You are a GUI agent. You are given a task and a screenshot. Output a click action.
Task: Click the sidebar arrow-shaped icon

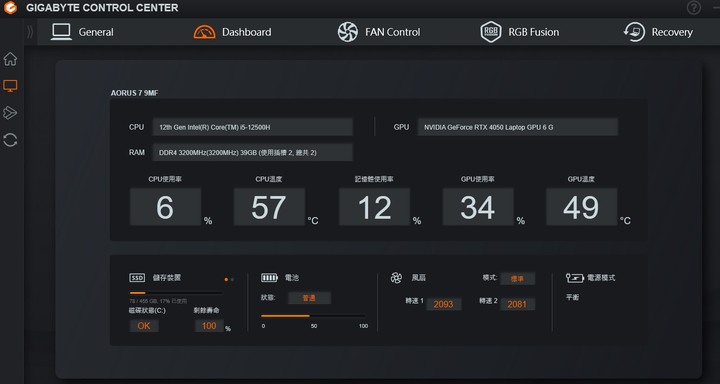[x=10, y=113]
